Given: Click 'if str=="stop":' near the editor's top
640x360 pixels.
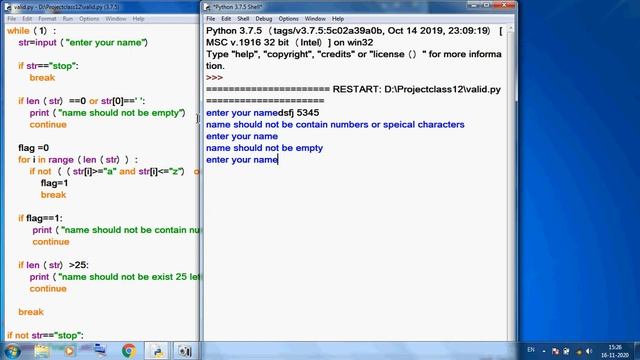Looking at the screenshot, I should point(48,66).
